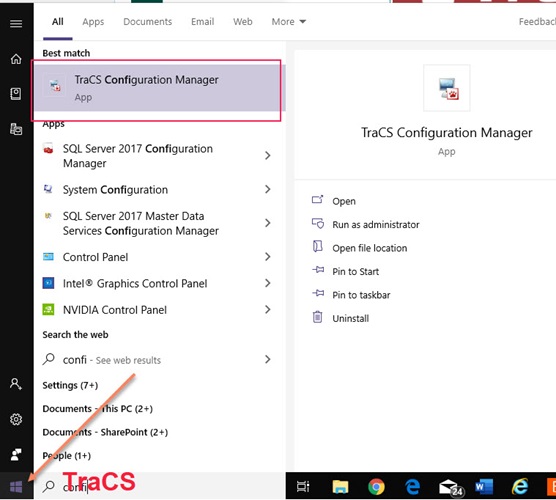Open the NVIDIA Control Panel result
556x500 pixels.
(x=160, y=310)
